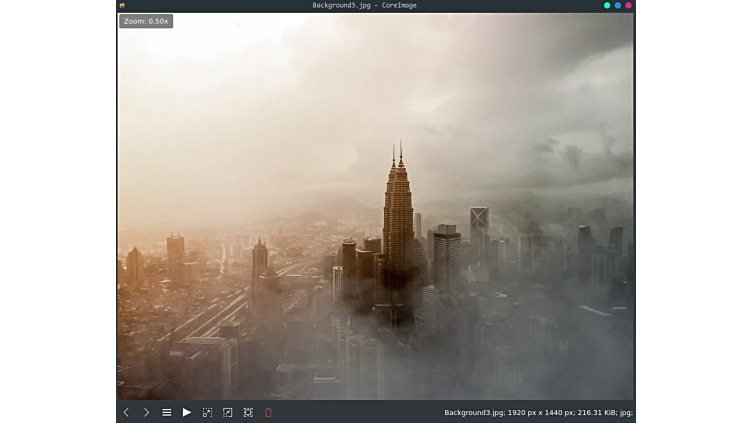Click the corner-brackets fullscreen icon

pos(248,412)
